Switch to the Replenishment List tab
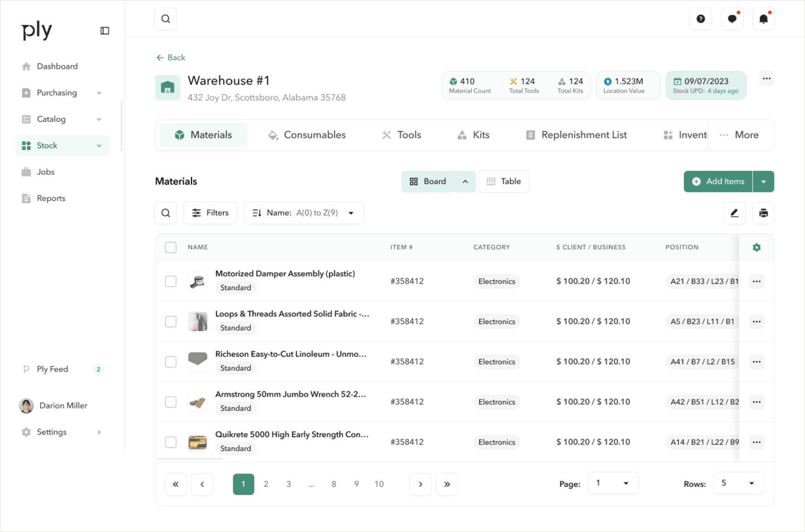The image size is (805, 532). pos(577,135)
